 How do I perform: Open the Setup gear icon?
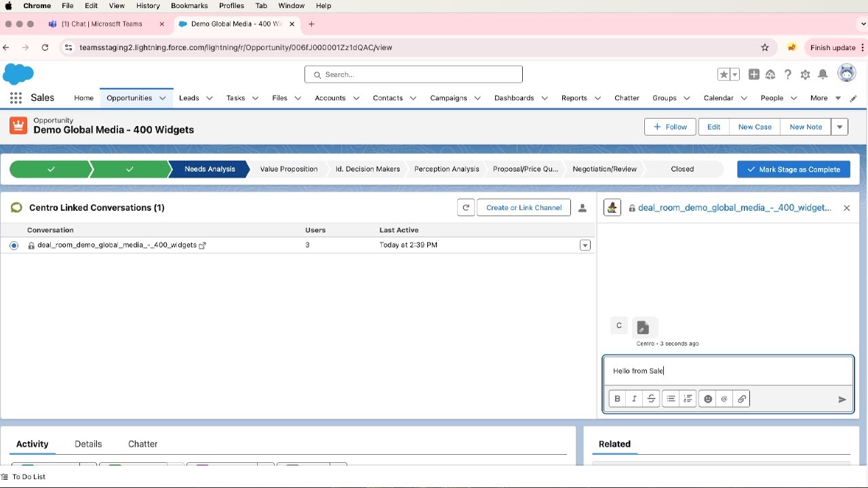(x=805, y=75)
